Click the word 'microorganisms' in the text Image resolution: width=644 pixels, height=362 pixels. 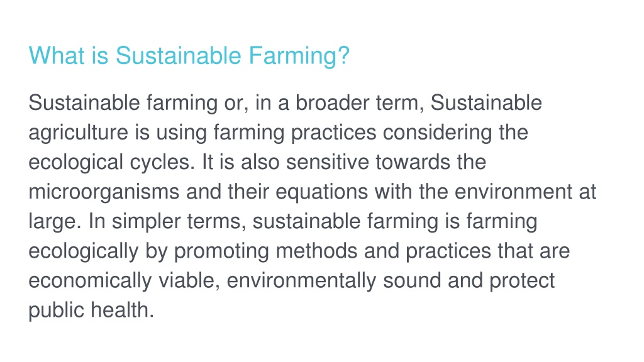pyautogui.click(x=104, y=192)
